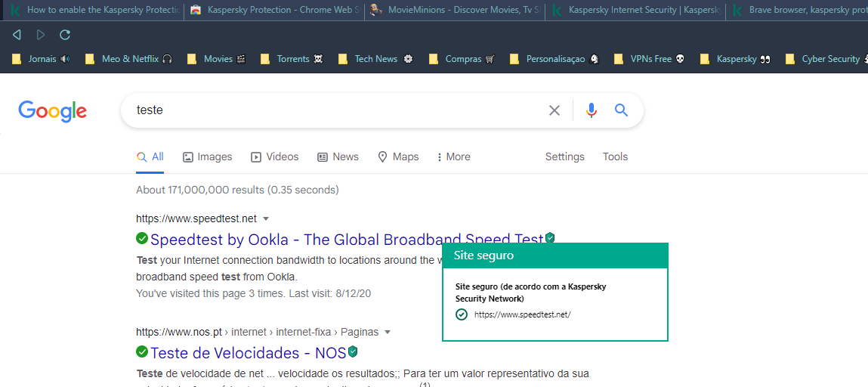Open the VPNs Free bookmark folder
The image size is (868, 387).
point(650,59)
